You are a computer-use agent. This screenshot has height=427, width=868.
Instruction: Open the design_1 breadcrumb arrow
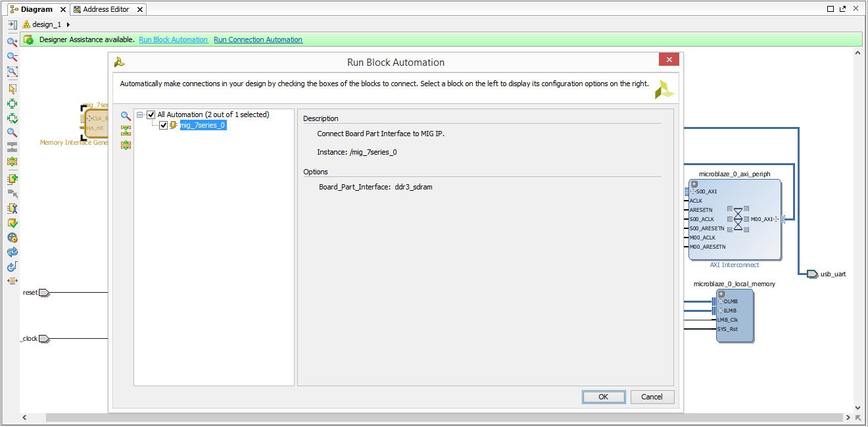pyautogui.click(x=68, y=24)
